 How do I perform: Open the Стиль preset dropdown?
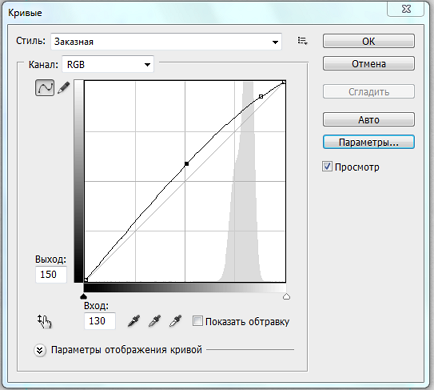point(166,42)
